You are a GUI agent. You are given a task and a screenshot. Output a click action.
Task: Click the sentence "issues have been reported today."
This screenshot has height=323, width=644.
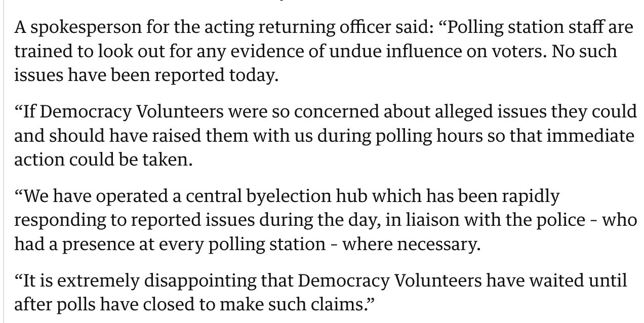tap(146, 75)
